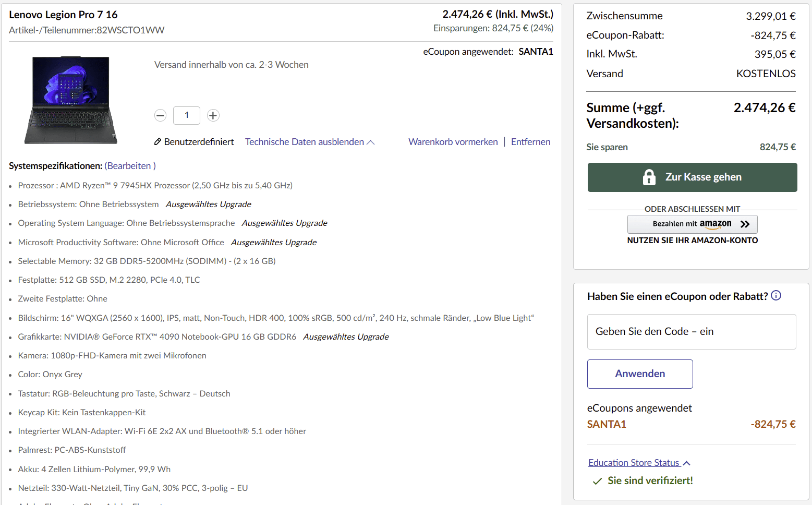Decrease quantity with the minus icon
812x505 pixels.
tap(161, 115)
